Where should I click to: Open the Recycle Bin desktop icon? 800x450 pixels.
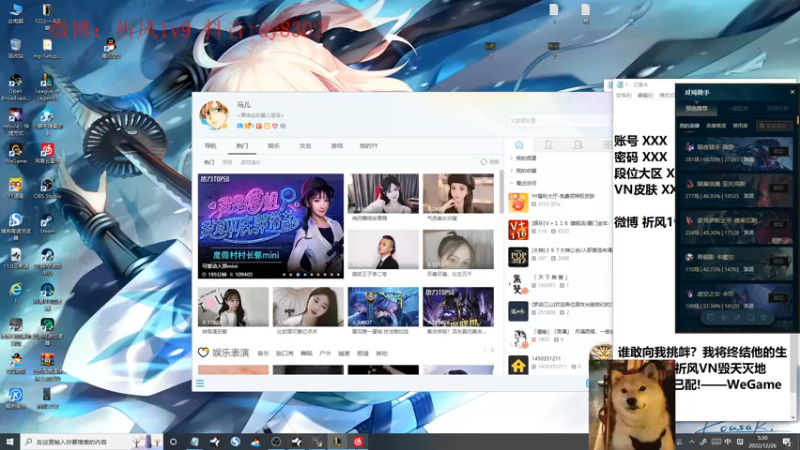[x=15, y=48]
